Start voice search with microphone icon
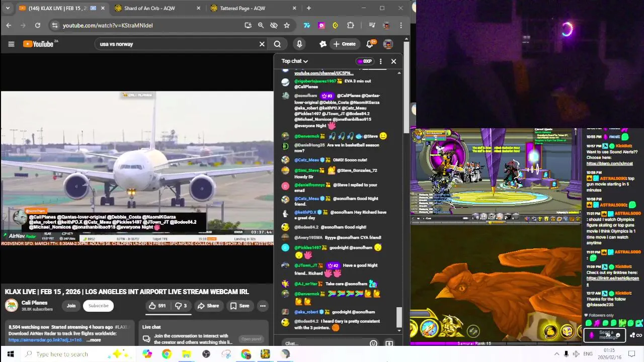The image size is (644, 362). tap(299, 44)
